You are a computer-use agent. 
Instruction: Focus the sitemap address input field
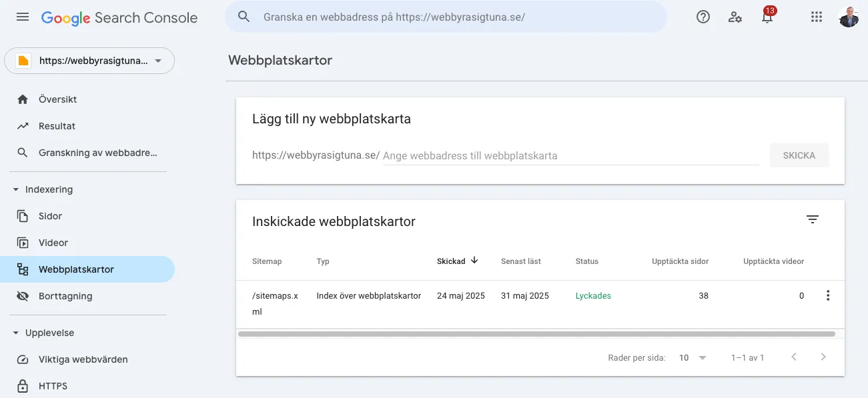[570, 155]
